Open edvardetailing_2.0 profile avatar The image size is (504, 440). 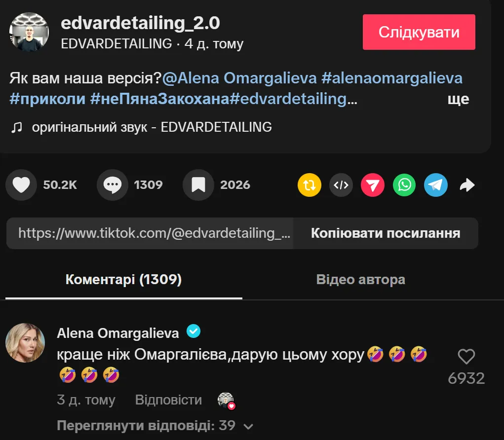(x=29, y=32)
